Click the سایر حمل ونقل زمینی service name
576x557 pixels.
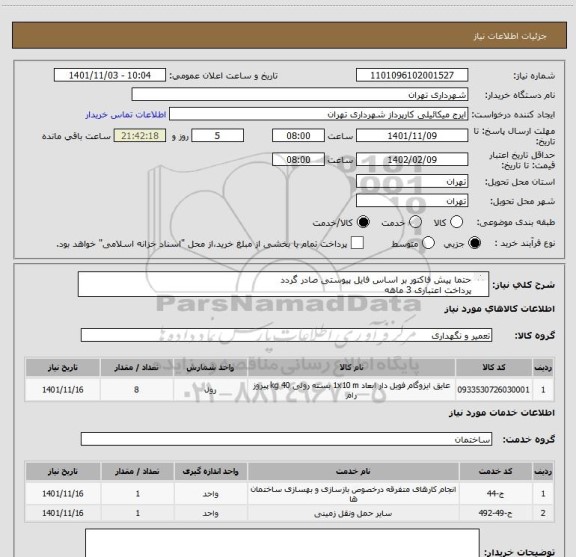click(x=353, y=513)
